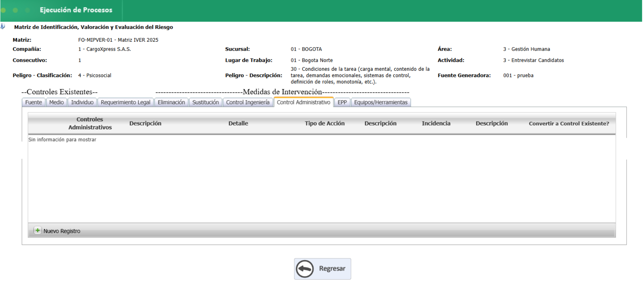This screenshot has width=644, height=281.
Task: Open the Control Ingeniería tab
Action: [248, 102]
